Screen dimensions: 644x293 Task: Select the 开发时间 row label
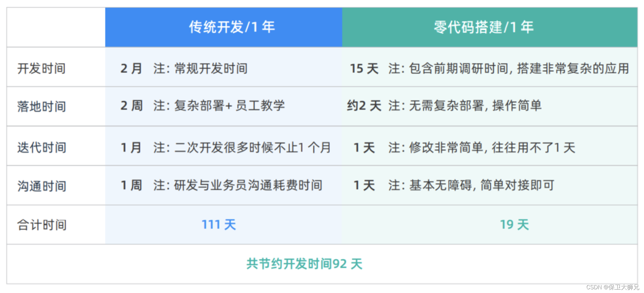click(x=42, y=68)
